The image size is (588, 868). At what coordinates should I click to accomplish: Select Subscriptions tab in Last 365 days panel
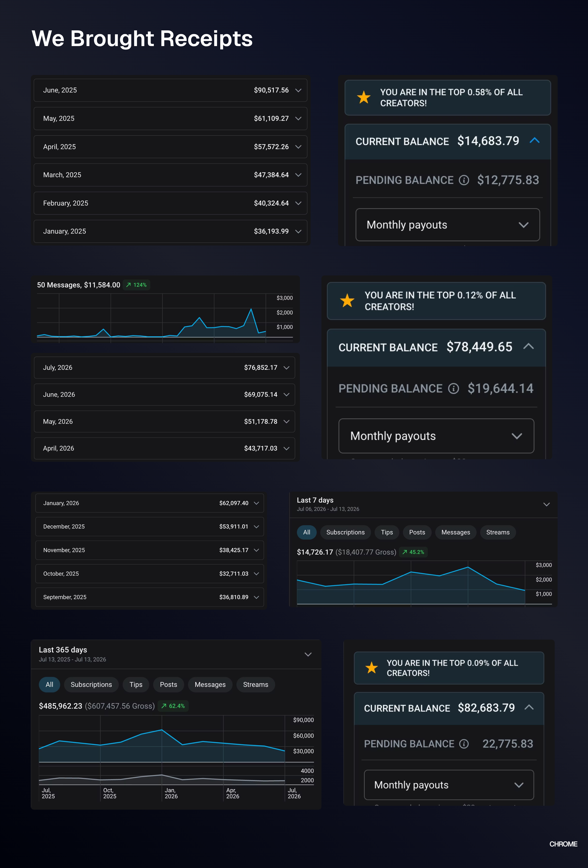[x=91, y=685]
